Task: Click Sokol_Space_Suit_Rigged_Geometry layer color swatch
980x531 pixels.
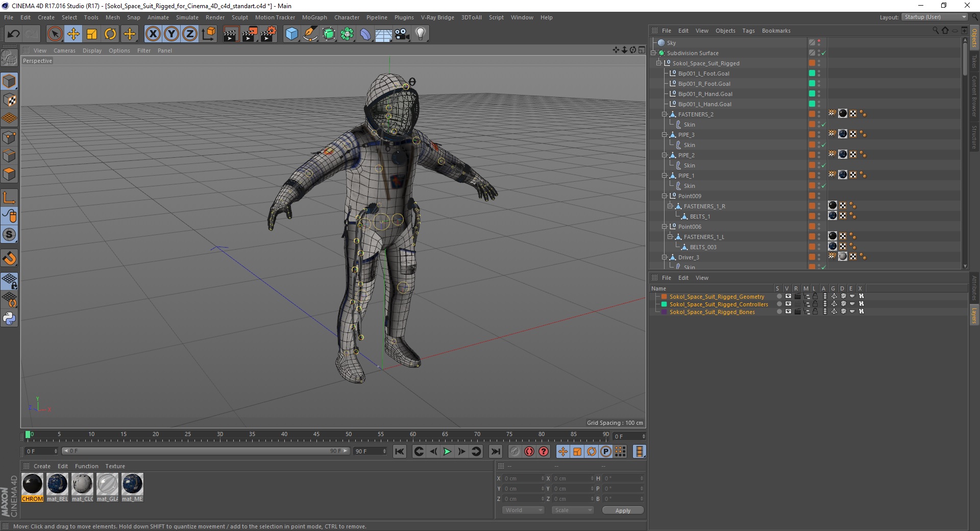Action: coord(664,297)
